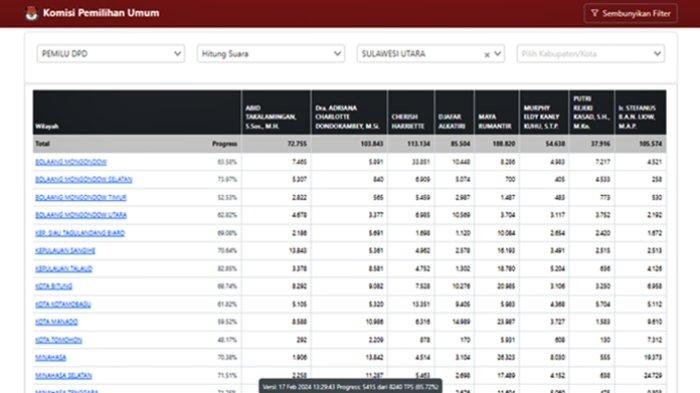Image resolution: width=700 pixels, height=393 pixels.
Task: Open the KOTA KOTAMOBAGU link
Action: click(x=63, y=304)
